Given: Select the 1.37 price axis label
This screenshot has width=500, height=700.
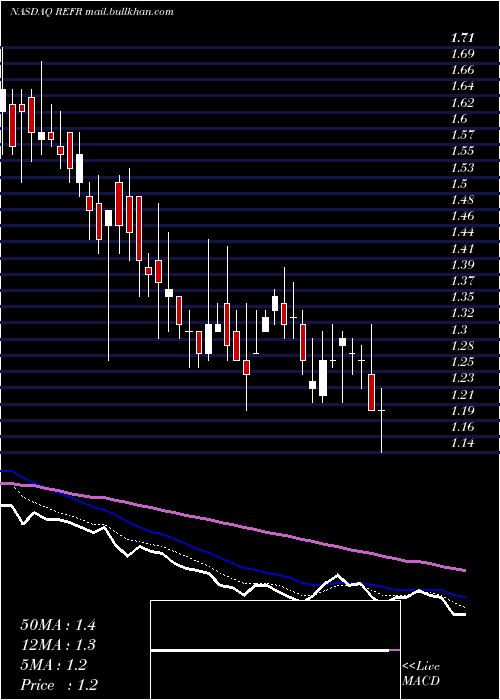Looking at the screenshot, I should 462,280.
